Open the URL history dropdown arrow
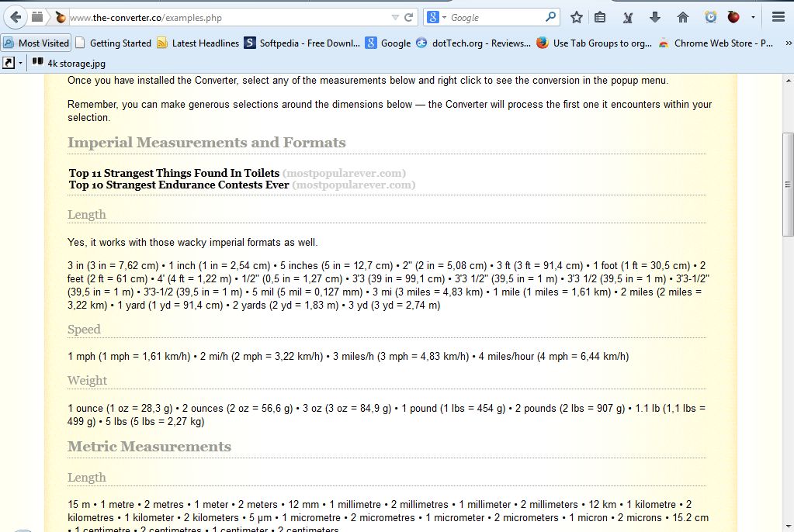Viewport: 794px width, 532px height. [395, 17]
